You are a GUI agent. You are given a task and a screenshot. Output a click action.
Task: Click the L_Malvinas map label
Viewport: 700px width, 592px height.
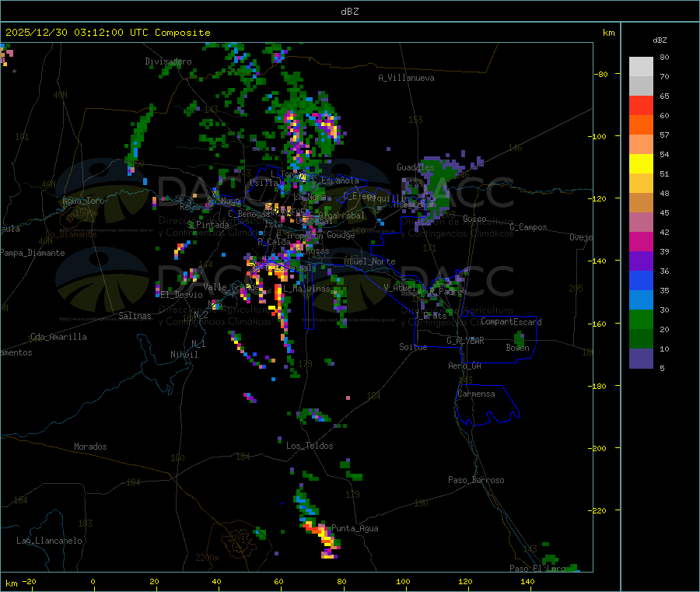click(306, 289)
